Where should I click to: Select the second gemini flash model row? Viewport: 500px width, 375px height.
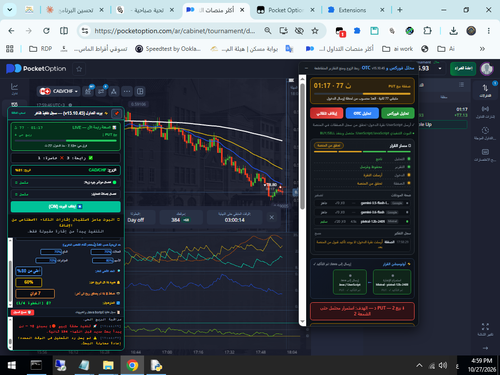click(x=362, y=212)
